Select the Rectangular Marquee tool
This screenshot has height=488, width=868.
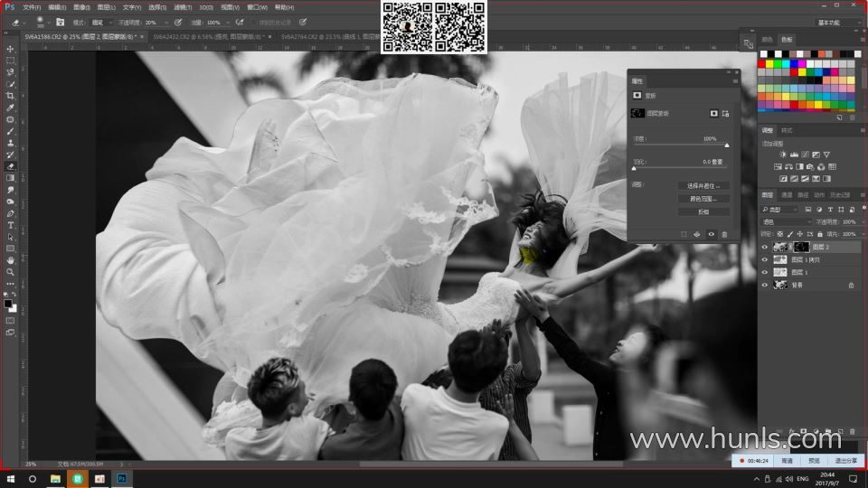pos(11,61)
